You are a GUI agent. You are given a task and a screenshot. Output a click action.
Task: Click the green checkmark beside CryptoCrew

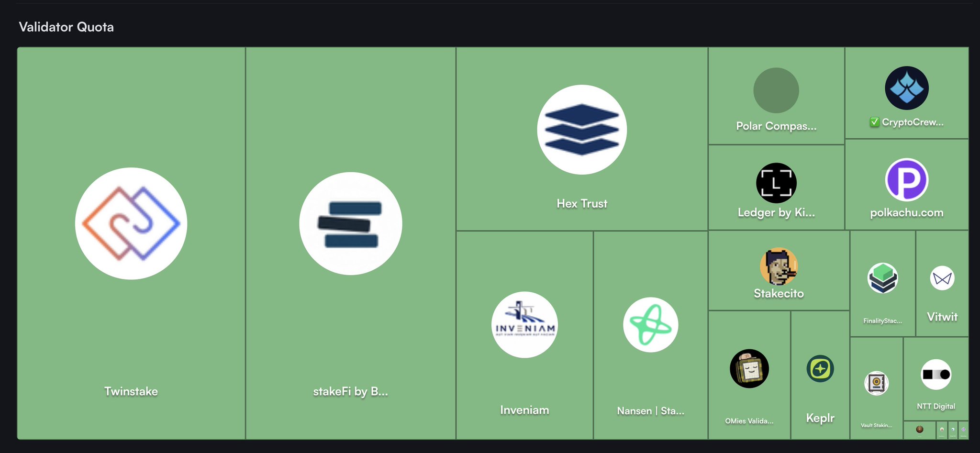tap(874, 122)
